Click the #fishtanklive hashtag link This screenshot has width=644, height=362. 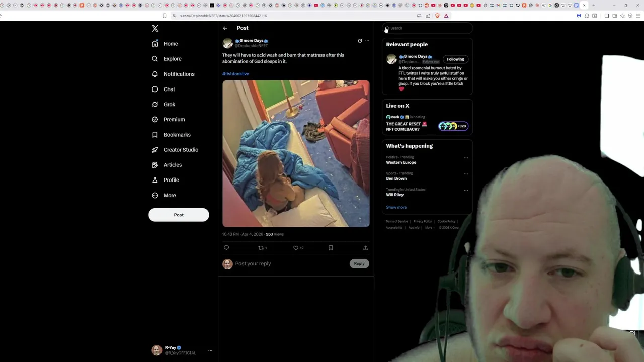tap(235, 74)
